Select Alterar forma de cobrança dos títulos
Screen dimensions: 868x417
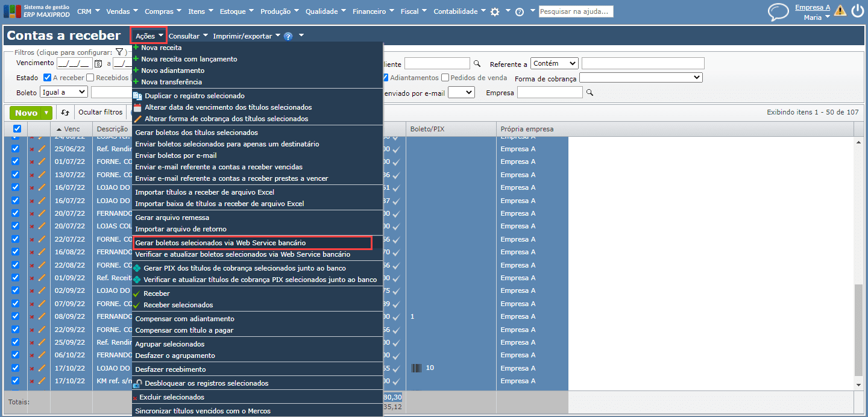pyautogui.click(x=226, y=119)
